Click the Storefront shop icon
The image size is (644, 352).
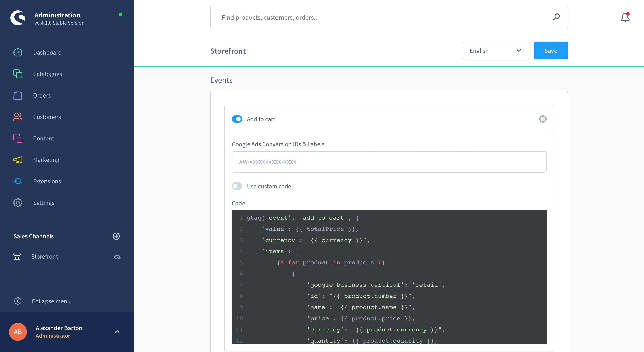coord(17,257)
